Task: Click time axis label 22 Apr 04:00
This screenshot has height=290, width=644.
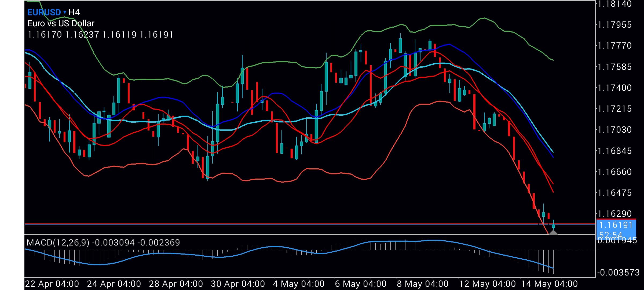Action: coord(52,284)
